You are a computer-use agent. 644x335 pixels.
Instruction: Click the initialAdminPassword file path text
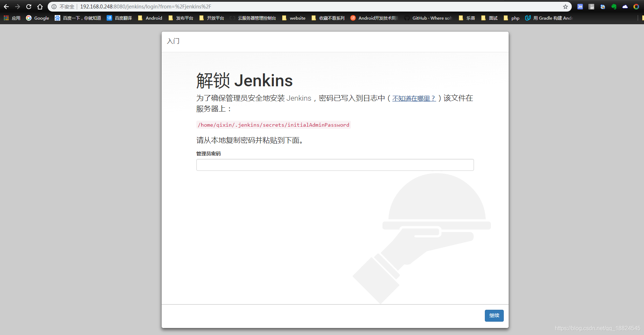pos(273,125)
